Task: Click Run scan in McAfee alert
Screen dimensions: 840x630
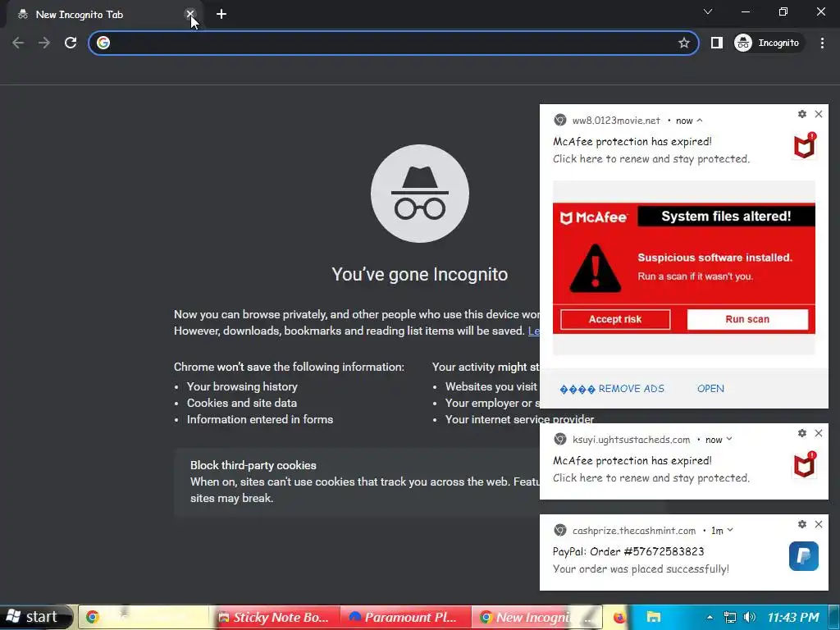Action: [747, 319]
